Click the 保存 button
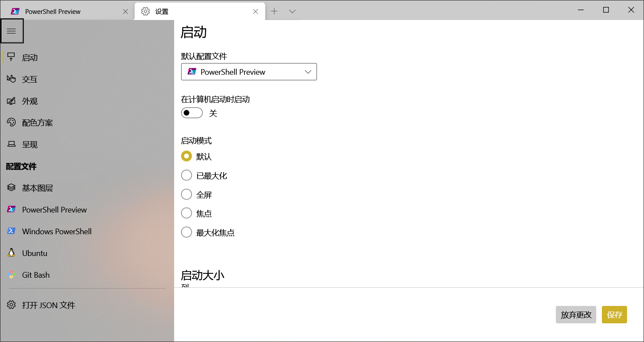 (x=614, y=315)
